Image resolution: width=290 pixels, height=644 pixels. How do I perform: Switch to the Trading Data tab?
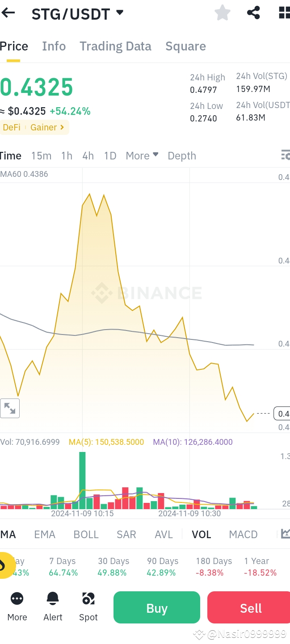pyautogui.click(x=115, y=46)
